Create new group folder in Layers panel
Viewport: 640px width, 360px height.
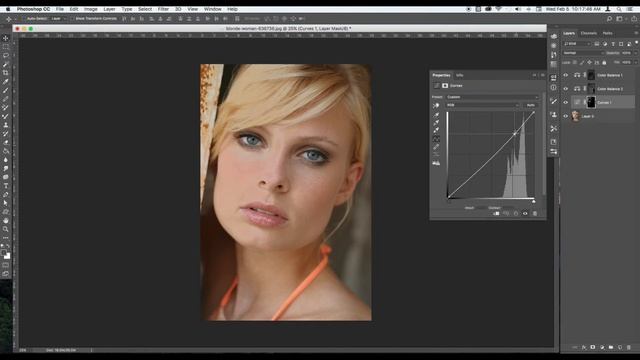tap(611, 347)
